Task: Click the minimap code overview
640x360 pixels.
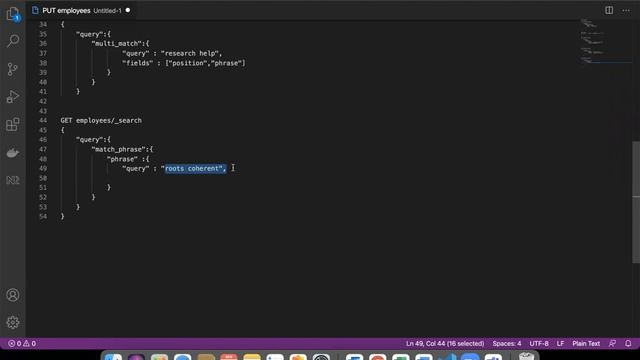Action: [606, 41]
